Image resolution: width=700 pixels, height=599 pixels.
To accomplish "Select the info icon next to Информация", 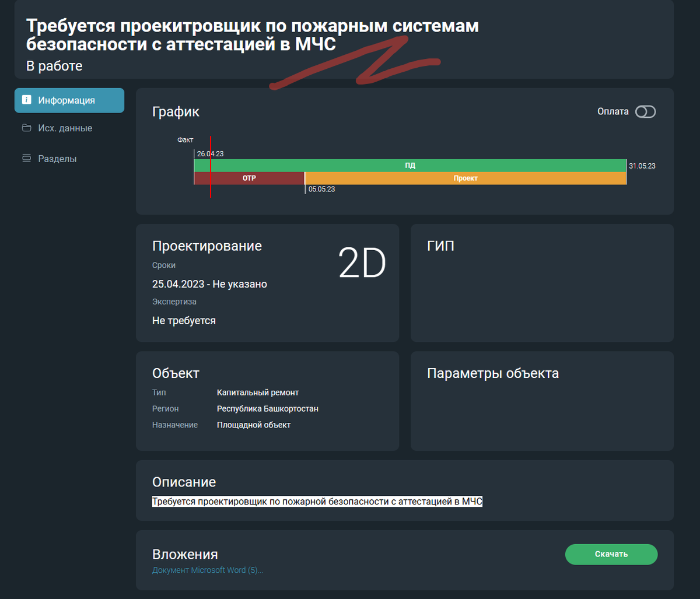I will (x=27, y=100).
